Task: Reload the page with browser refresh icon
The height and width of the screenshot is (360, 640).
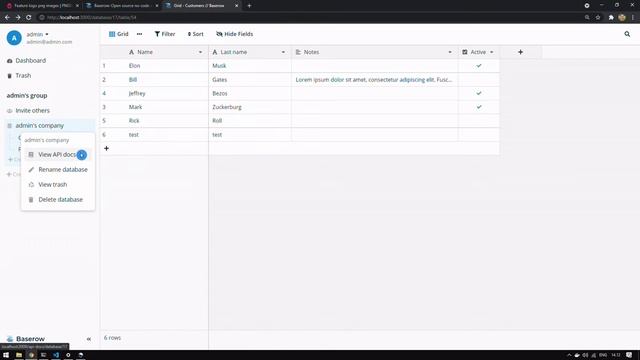Action: pos(29,18)
